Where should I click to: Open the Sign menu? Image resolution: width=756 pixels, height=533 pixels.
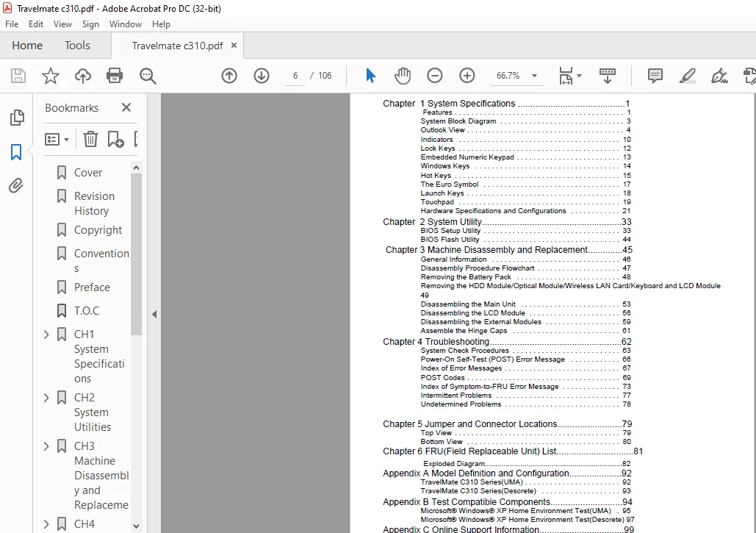tap(90, 24)
